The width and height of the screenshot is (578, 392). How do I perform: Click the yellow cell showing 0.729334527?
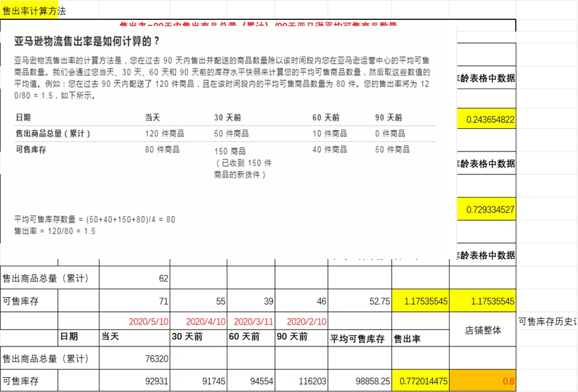(486, 209)
